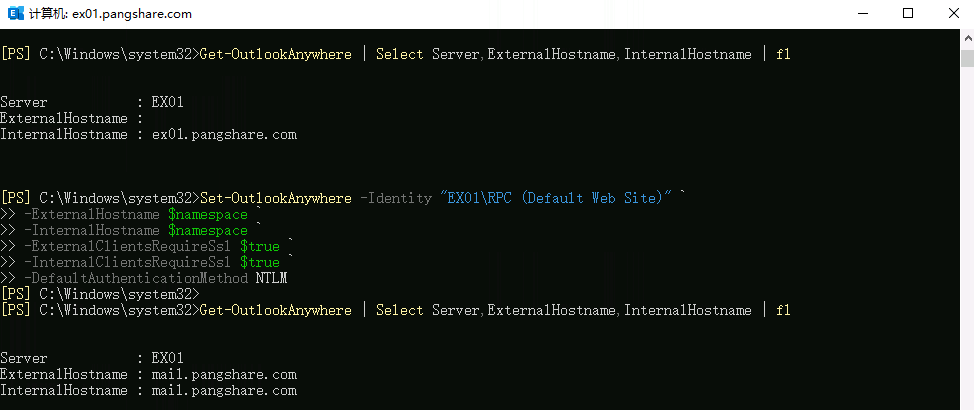Click the -DefaultAuthenticationMethod parameter name
This screenshot has height=410, width=974.
[x=137, y=279]
